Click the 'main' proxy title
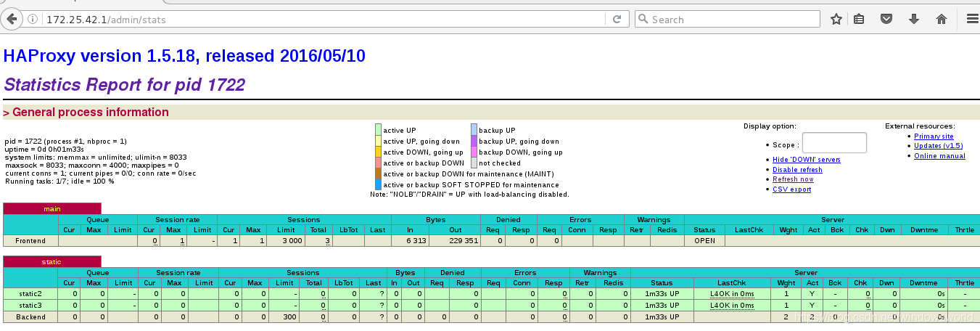 click(x=52, y=209)
